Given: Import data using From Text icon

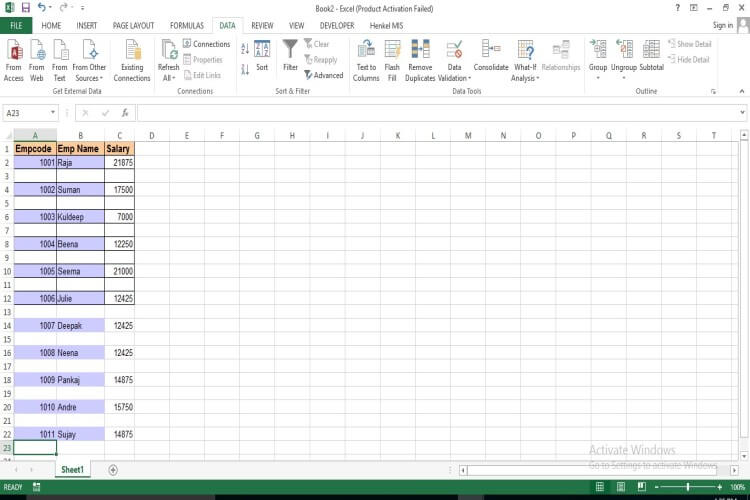Looking at the screenshot, I should [60, 60].
